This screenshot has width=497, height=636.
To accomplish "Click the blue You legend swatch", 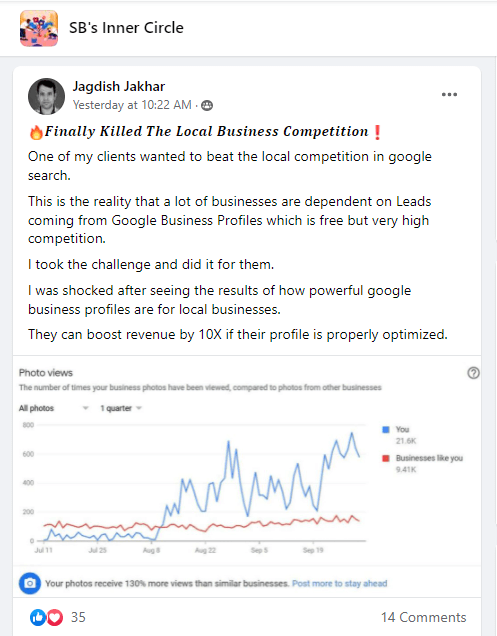I will [386, 430].
